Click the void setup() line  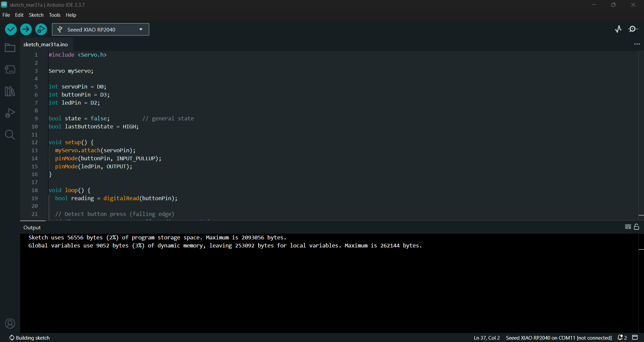[71, 142]
